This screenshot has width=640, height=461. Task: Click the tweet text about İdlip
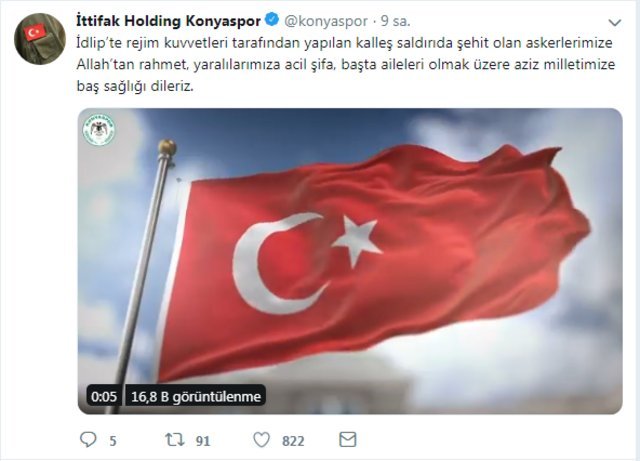tap(346, 65)
